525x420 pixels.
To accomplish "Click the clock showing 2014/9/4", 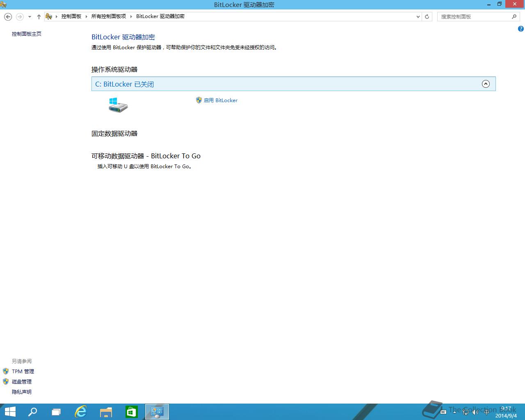I will pos(506,412).
